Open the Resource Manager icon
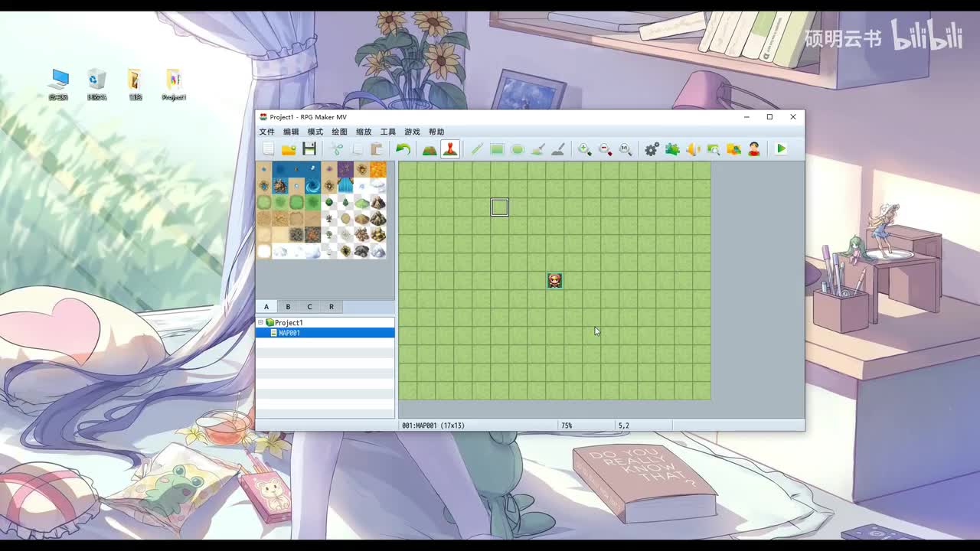 (733, 149)
